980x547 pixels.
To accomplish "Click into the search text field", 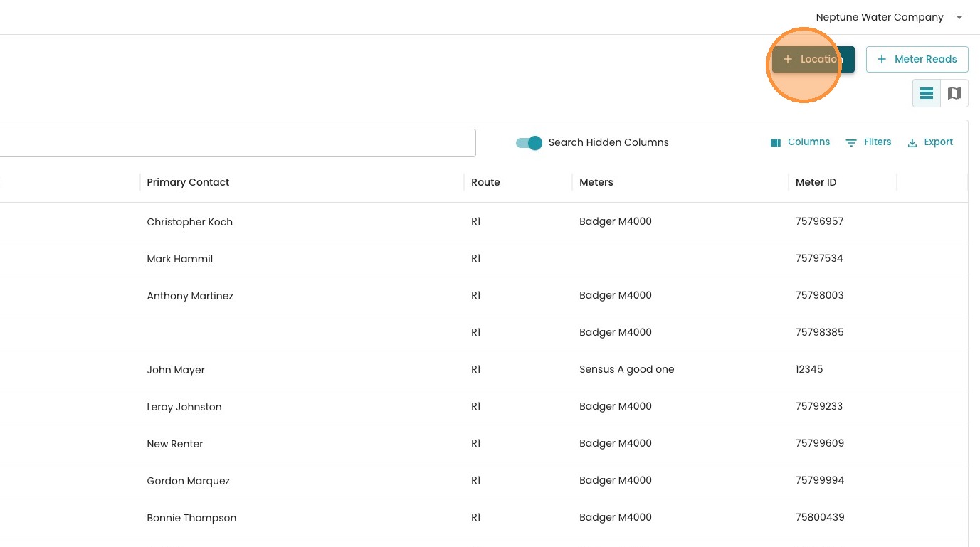I will coord(235,143).
